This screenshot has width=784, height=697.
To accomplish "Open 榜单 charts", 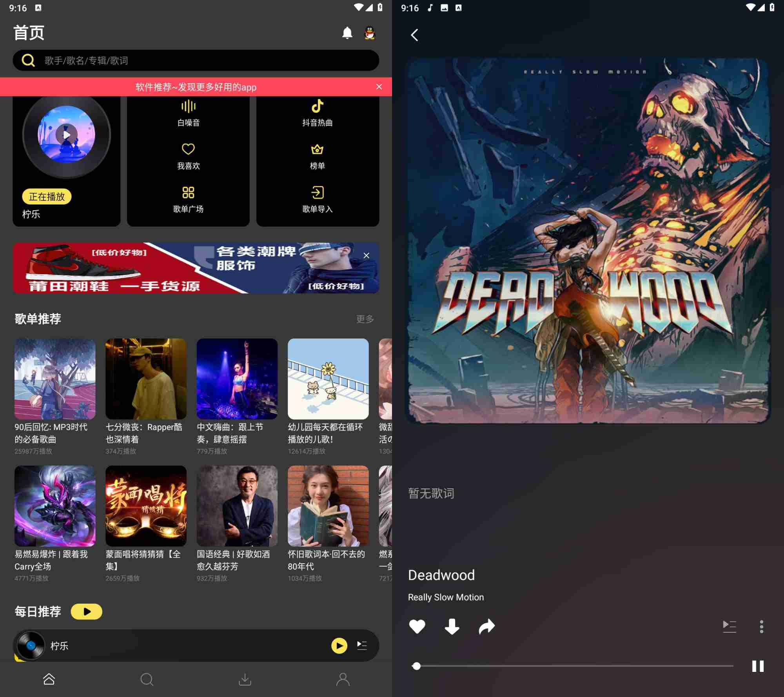I will pyautogui.click(x=318, y=157).
